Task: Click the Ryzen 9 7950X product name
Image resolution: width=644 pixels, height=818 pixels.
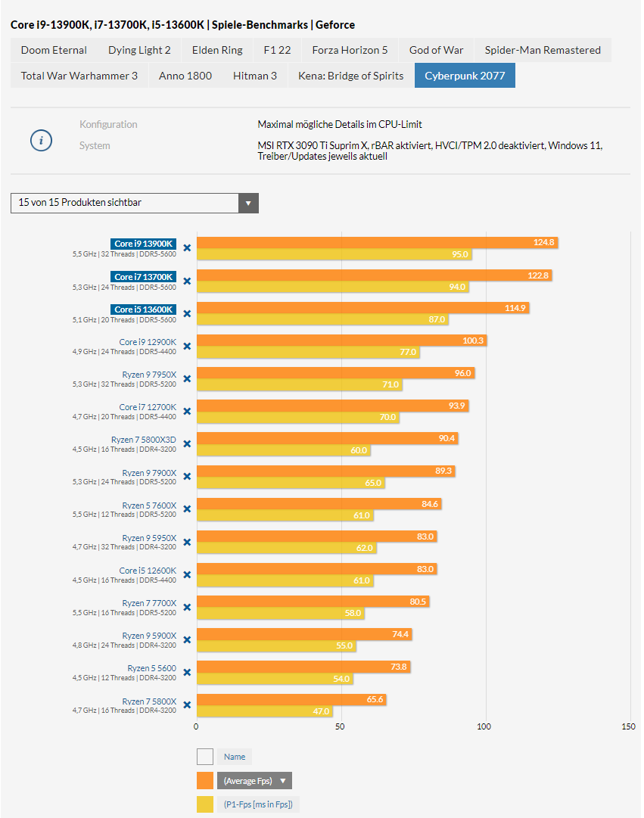Action: [149, 375]
